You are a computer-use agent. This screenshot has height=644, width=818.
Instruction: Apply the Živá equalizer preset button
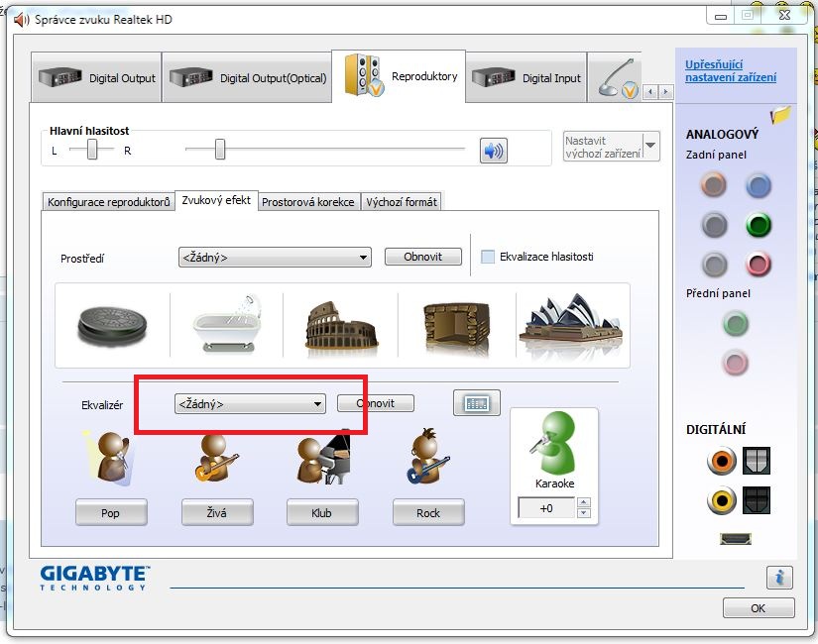pos(217,512)
